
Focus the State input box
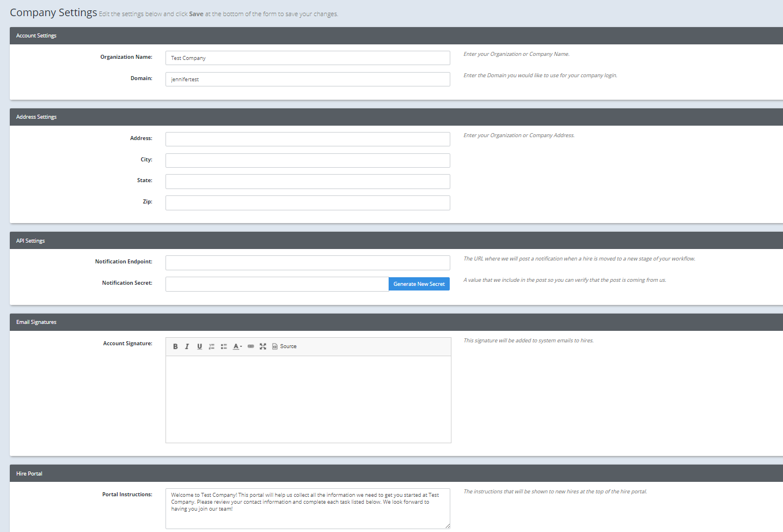(308, 182)
